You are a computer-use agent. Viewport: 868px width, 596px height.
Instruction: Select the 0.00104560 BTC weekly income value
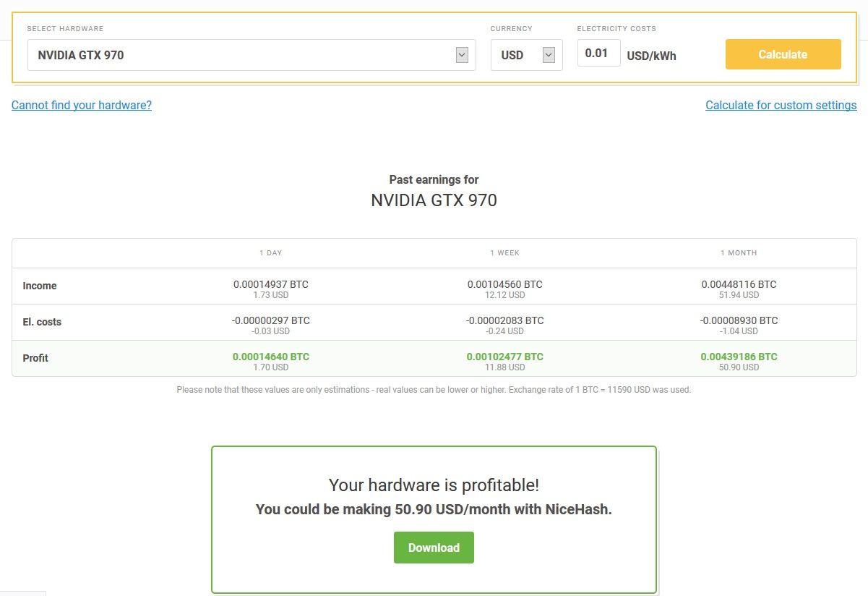504,284
